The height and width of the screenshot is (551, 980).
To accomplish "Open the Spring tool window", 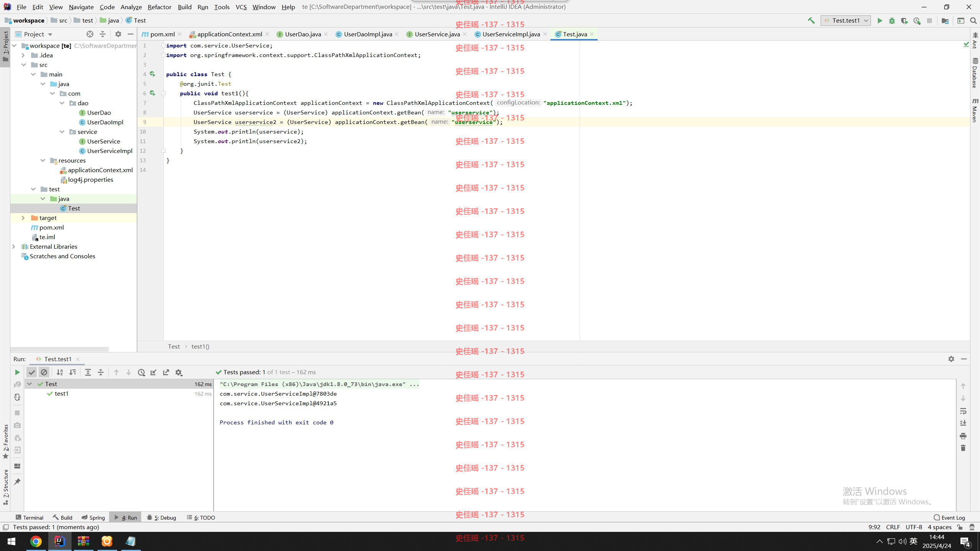I will 93,517.
